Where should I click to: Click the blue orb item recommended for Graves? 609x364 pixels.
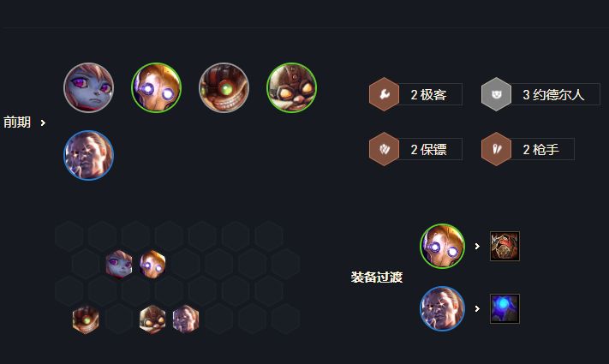pos(505,309)
